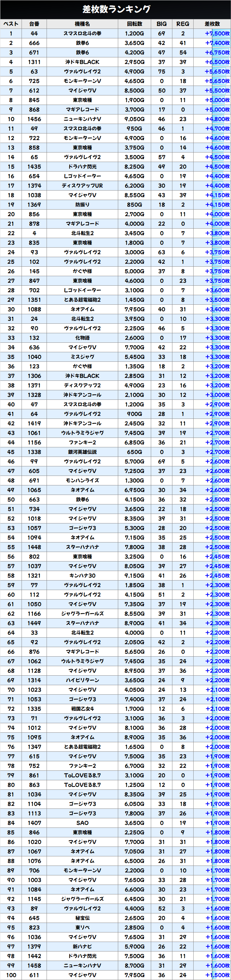Image resolution: width=231 pixels, height=980 pixels.
Task: Click the 戦国乙女4 machine name
Action: point(82,709)
